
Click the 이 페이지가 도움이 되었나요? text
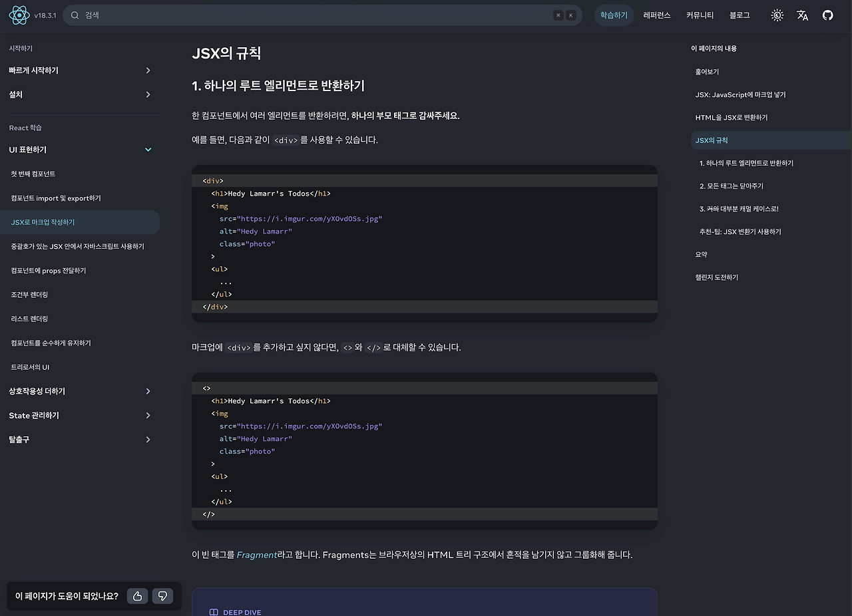pyautogui.click(x=67, y=596)
